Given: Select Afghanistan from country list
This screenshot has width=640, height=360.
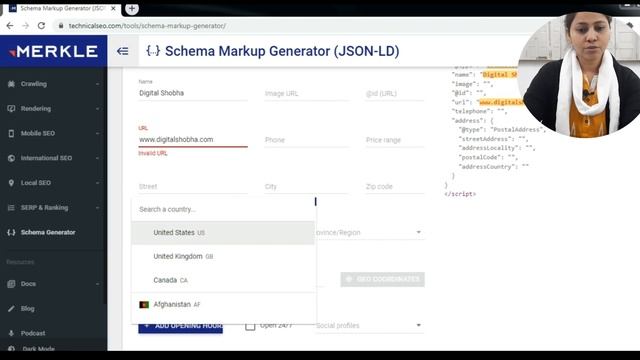Looking at the screenshot, I should click(223, 304).
